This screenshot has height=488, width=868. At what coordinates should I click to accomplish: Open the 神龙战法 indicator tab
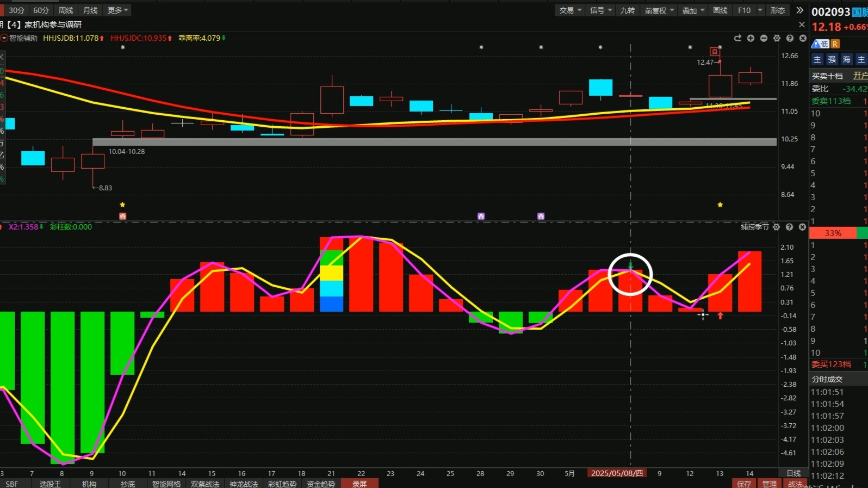pos(244,484)
